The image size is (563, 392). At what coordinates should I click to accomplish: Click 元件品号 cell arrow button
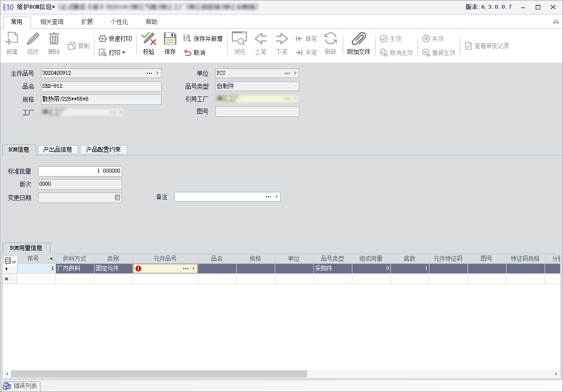[x=194, y=269]
